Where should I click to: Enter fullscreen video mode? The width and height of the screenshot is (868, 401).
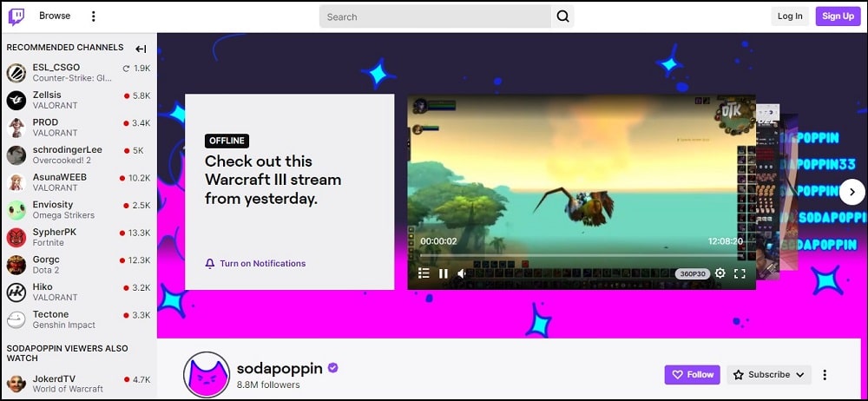740,273
